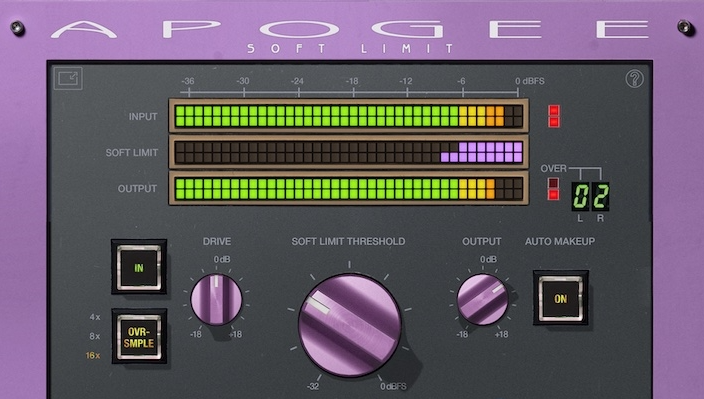Click the Soft Limit Threshold knob
The image size is (704, 399).
[x=349, y=325]
